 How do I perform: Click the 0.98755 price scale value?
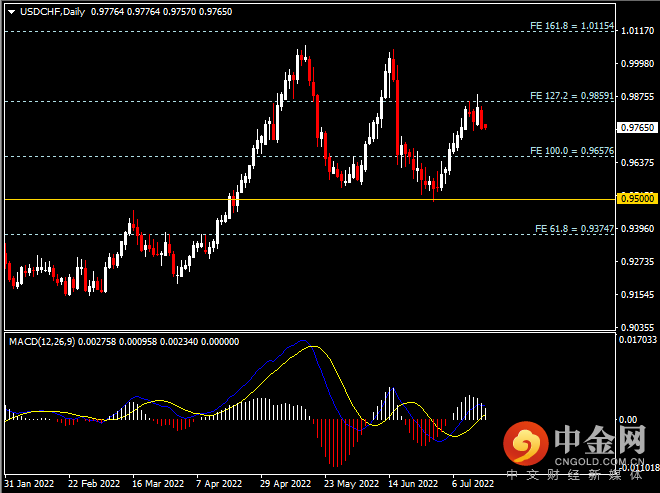pyautogui.click(x=638, y=97)
